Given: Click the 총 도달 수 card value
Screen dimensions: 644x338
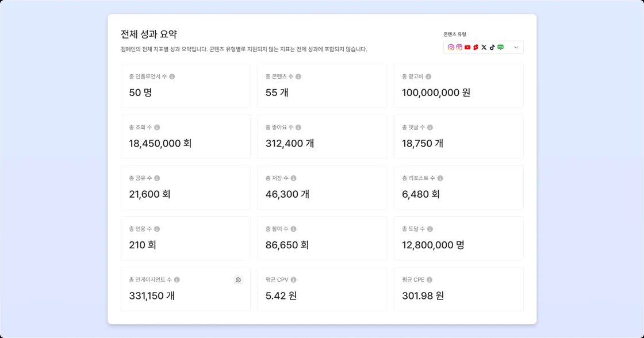Looking at the screenshot, I should [433, 245].
